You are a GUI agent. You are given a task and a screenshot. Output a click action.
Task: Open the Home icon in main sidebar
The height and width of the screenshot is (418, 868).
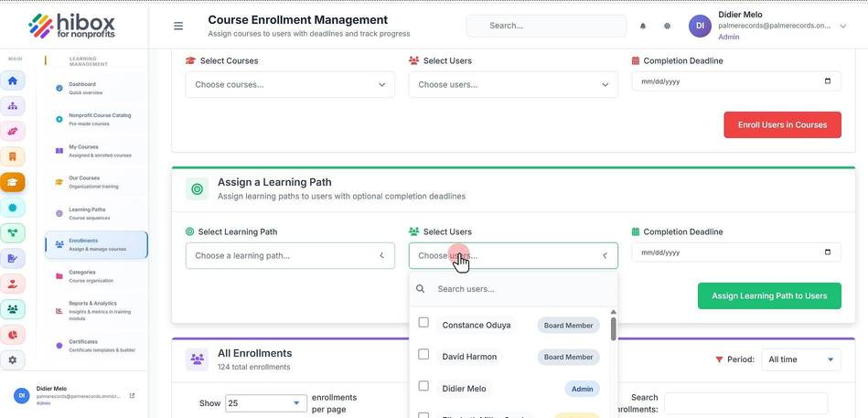12,80
